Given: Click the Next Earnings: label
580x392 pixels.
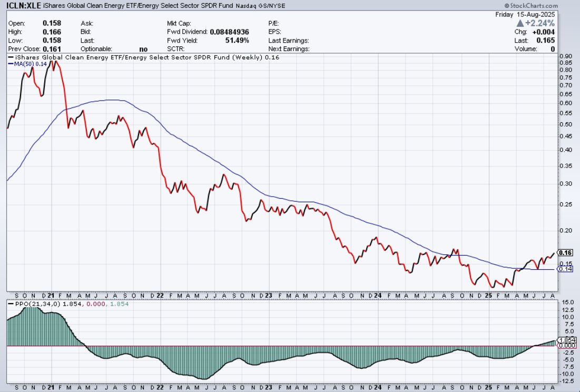Looking at the screenshot, I should point(289,49).
